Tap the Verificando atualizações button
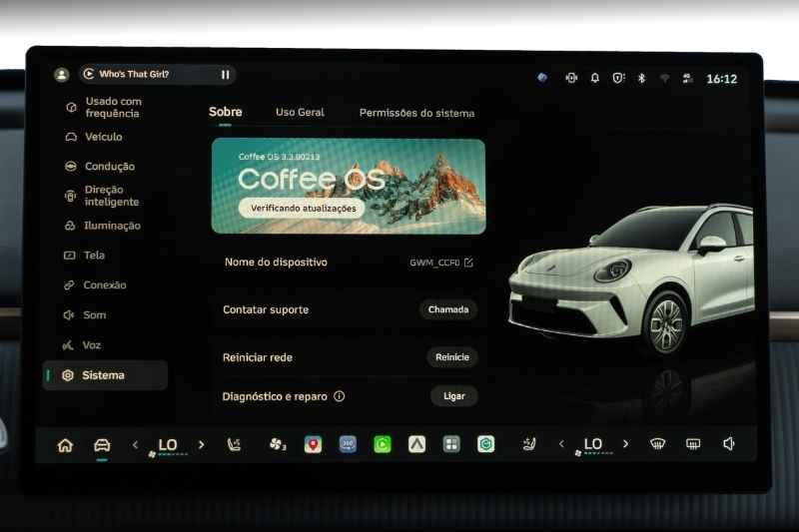 coord(303,209)
